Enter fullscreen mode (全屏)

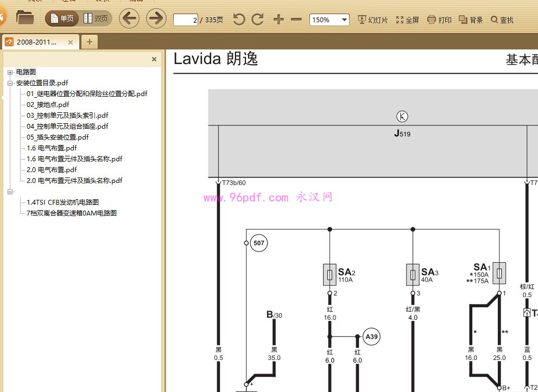point(407,20)
